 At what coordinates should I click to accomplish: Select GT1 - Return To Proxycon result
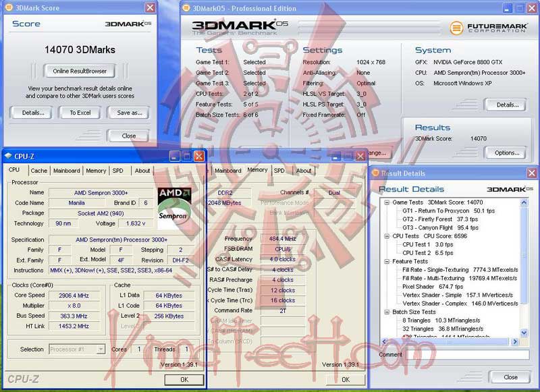click(448, 211)
